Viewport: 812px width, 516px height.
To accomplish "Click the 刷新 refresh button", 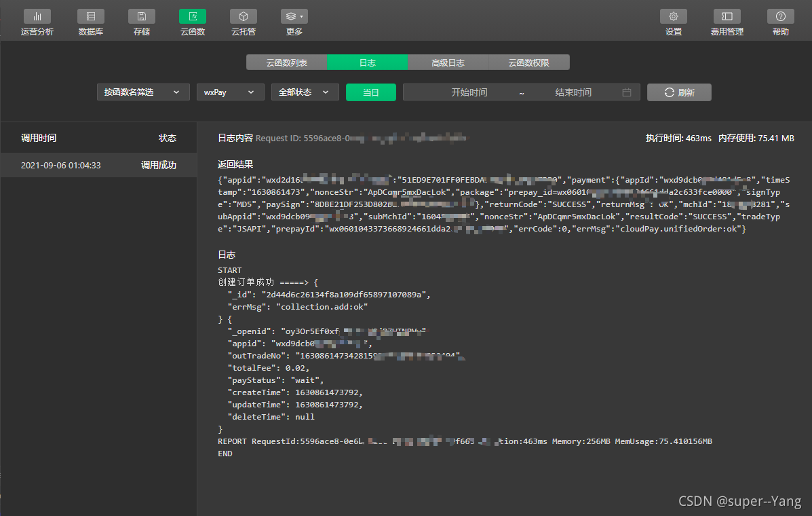I will point(679,92).
